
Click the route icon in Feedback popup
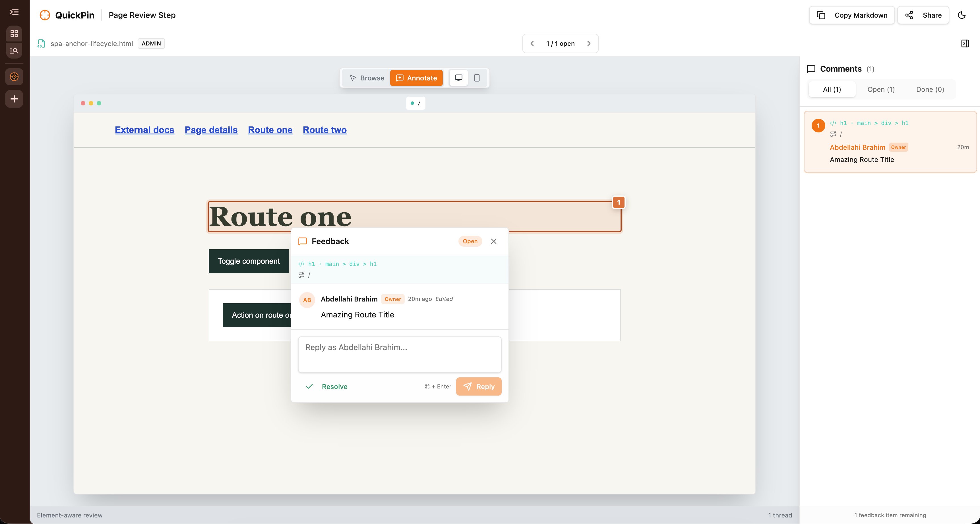pos(301,275)
